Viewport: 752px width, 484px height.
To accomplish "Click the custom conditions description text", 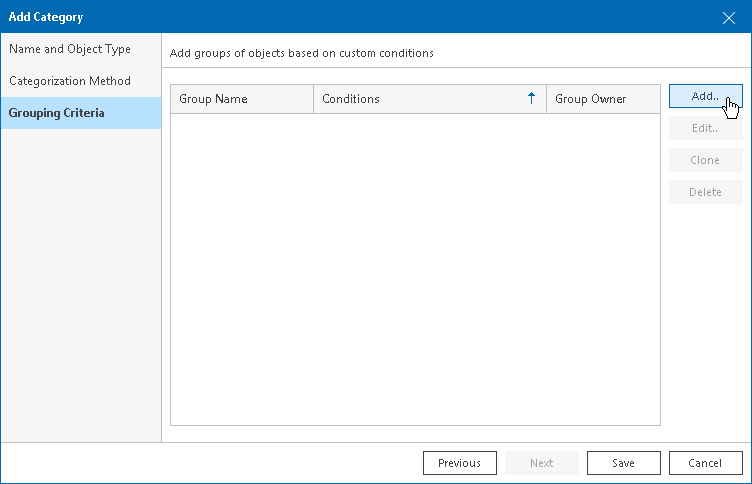I will [x=302, y=52].
